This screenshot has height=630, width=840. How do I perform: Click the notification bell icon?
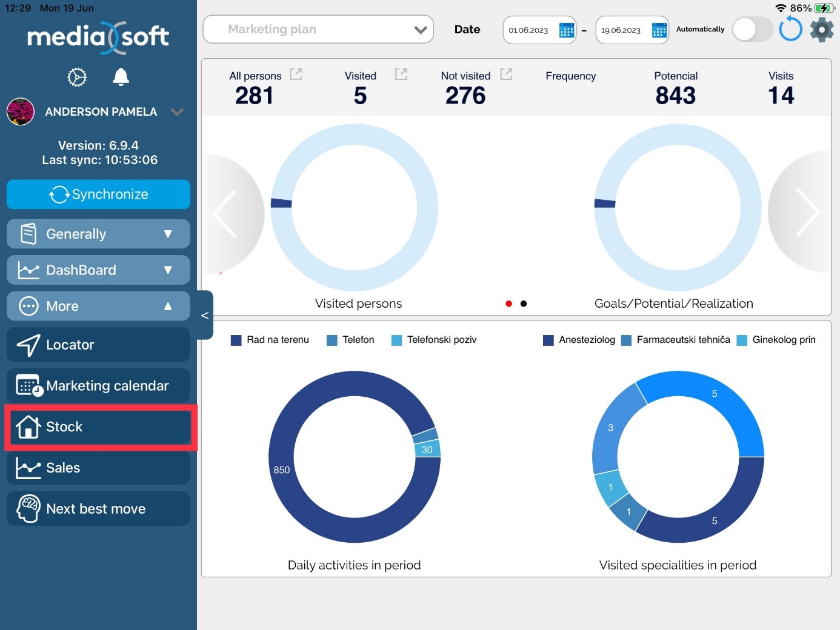pyautogui.click(x=121, y=77)
